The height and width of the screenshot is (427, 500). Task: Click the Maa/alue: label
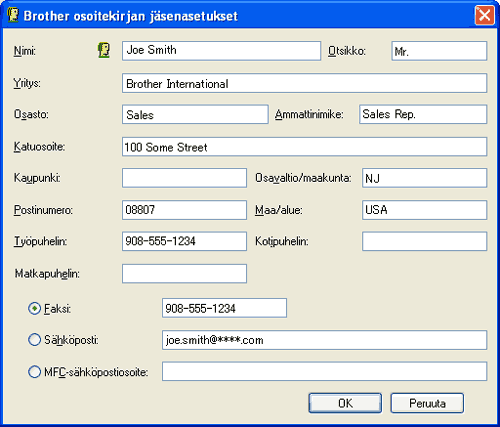click(279, 210)
